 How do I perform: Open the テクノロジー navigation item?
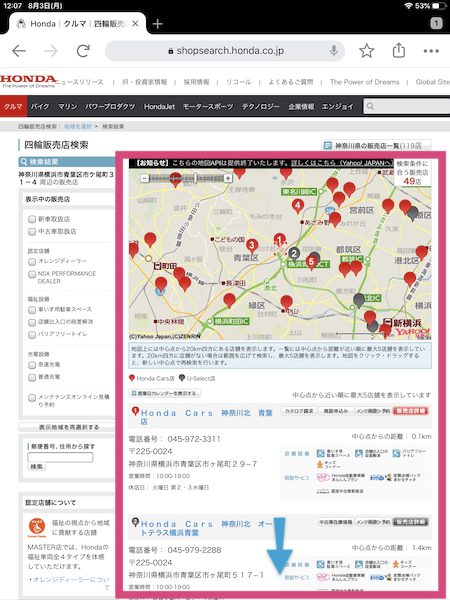[261, 106]
